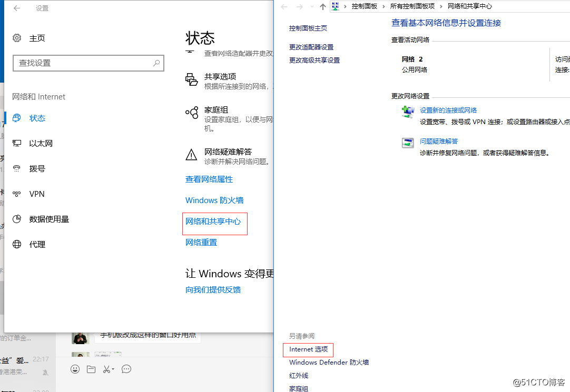Open 设置新的连接或网络 link
This screenshot has height=392, width=570.
pos(448,110)
